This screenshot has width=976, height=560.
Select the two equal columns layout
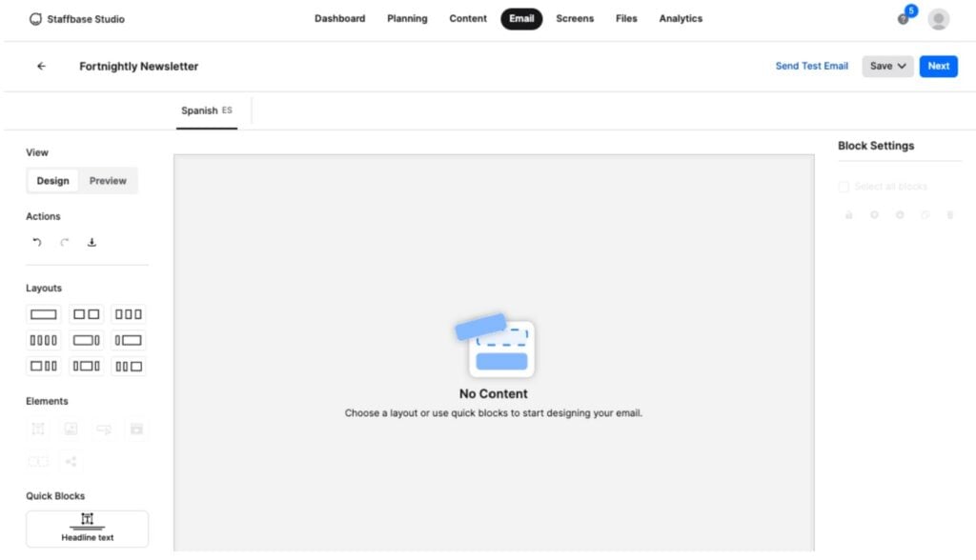click(x=86, y=314)
